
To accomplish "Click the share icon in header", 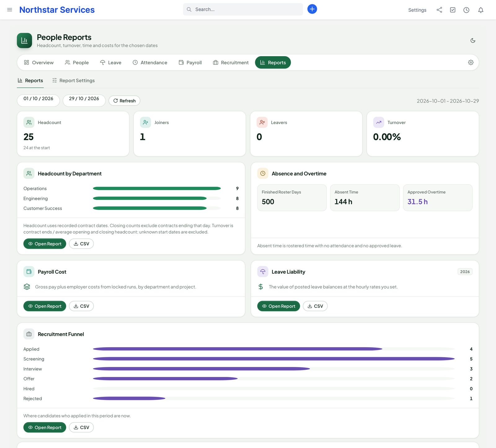I will (439, 10).
